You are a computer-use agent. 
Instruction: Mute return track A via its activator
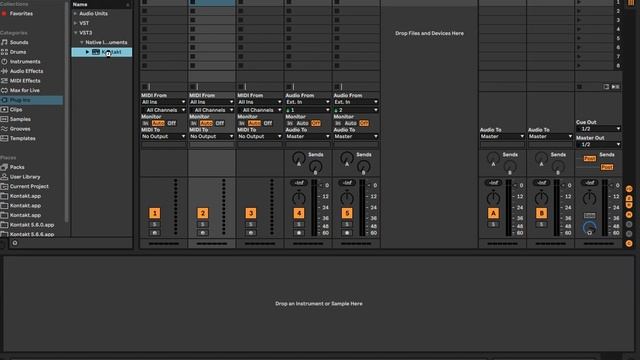coord(493,213)
